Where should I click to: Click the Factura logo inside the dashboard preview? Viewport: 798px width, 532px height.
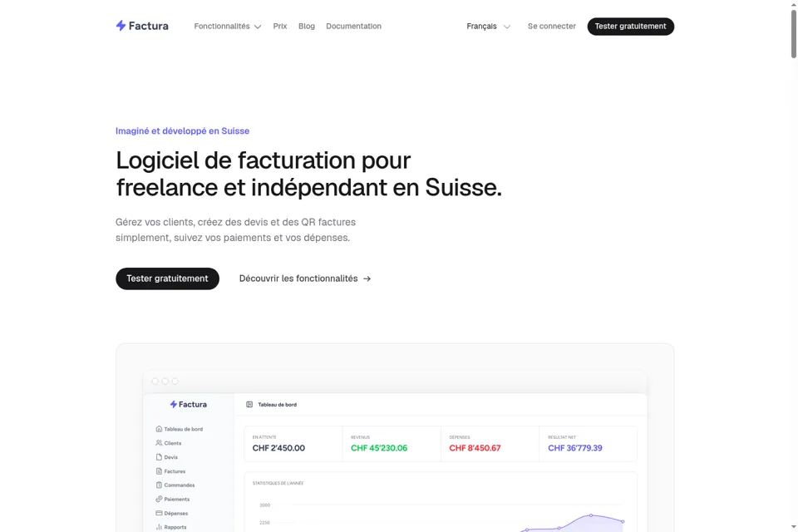189,404
